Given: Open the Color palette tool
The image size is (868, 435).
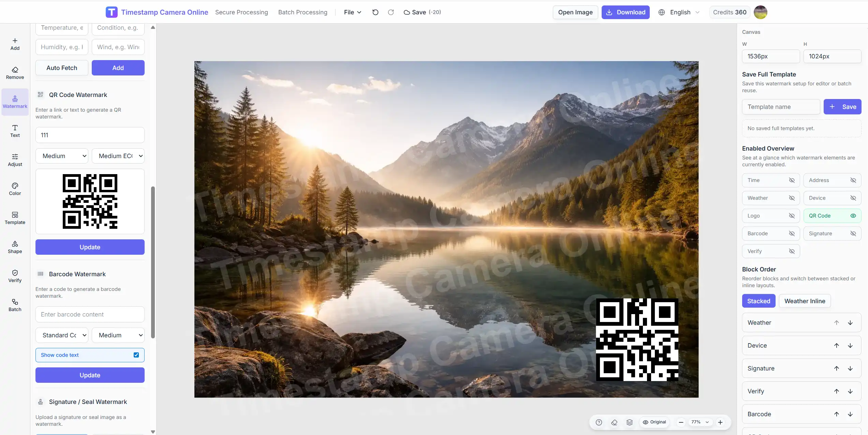Looking at the screenshot, I should [15, 189].
